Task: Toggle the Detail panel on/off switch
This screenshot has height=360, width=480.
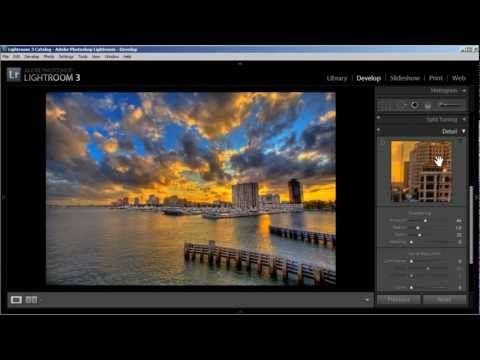Action: point(379,130)
